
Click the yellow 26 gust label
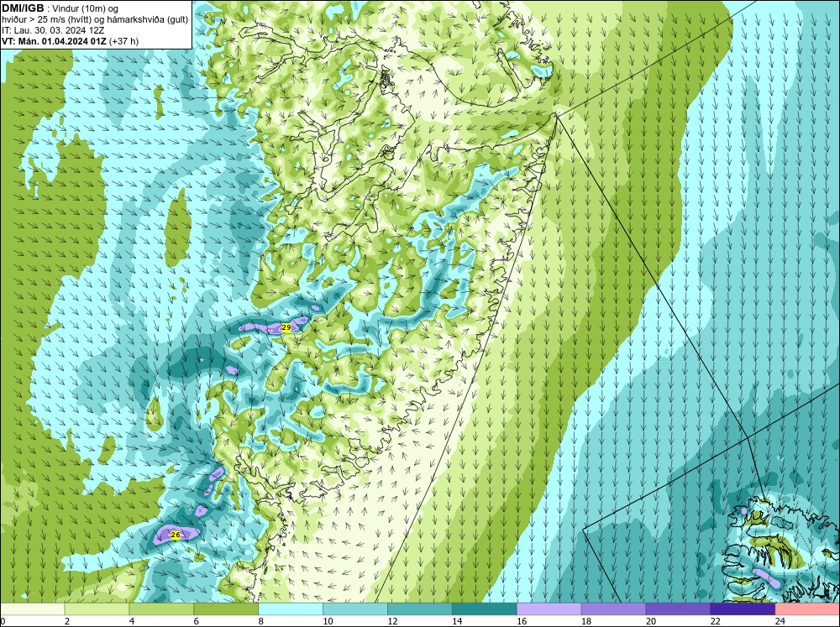176,535
